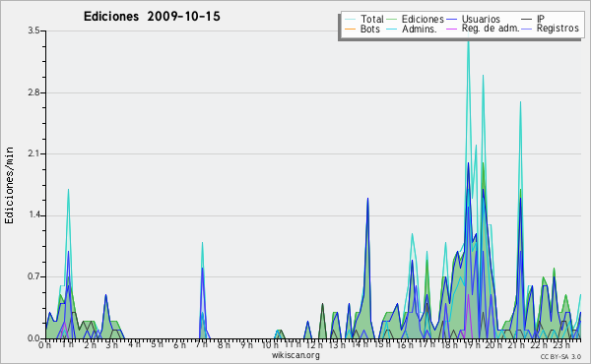591x364 pixels.
Task: Click the IP legend dark line
Action: click(527, 20)
